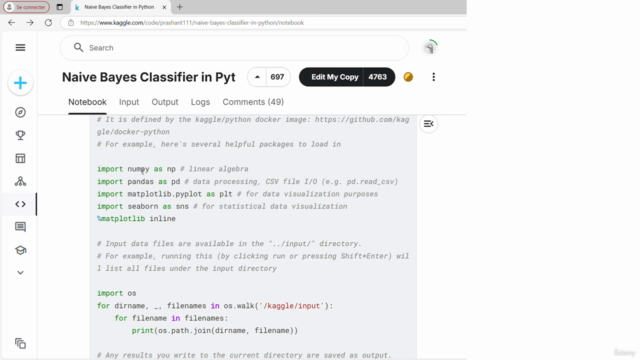Image resolution: width=640 pixels, height=360 pixels.
Task: Focus the Search input field
Action: pos(234,48)
